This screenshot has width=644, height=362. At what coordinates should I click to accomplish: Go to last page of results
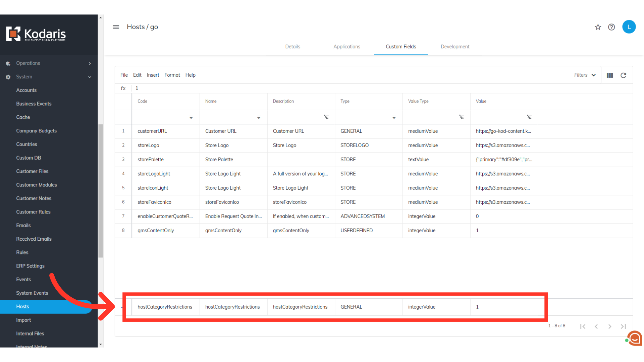coord(623,326)
